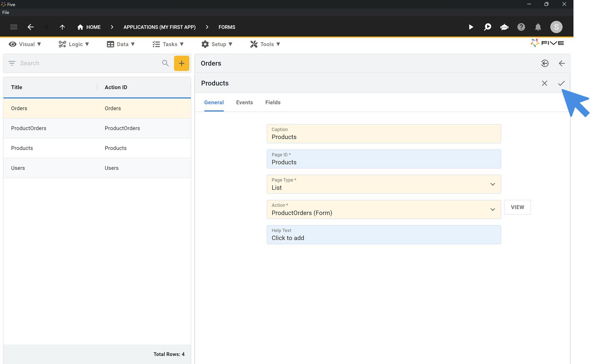Add a new form with the plus button
This screenshot has width=600, height=364.
(182, 63)
